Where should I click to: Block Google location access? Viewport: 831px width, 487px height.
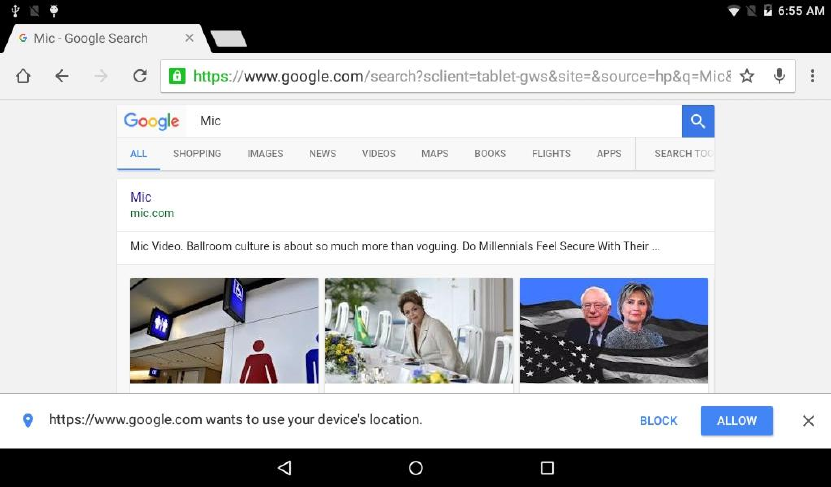pyautogui.click(x=658, y=421)
